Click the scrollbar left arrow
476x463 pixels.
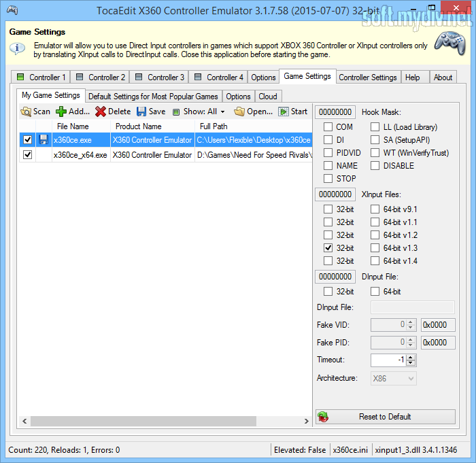point(24,421)
